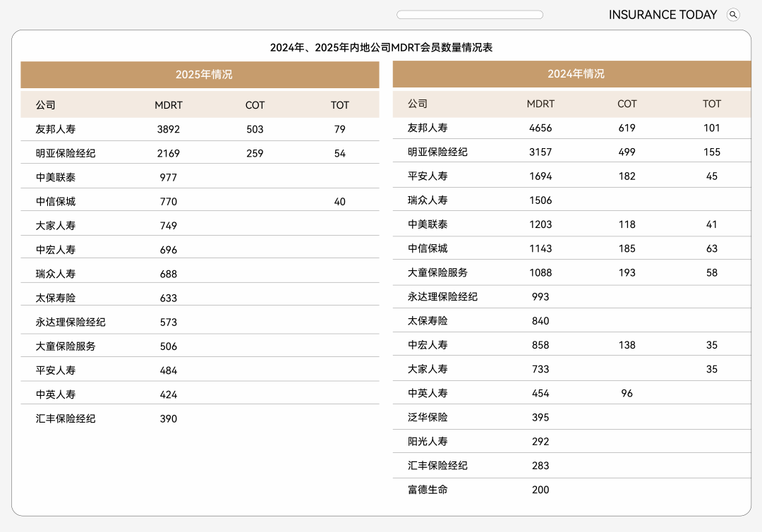This screenshot has height=532, width=762.
Task: Click 太保寿险 in the 2024 table
Action: pyautogui.click(x=428, y=320)
